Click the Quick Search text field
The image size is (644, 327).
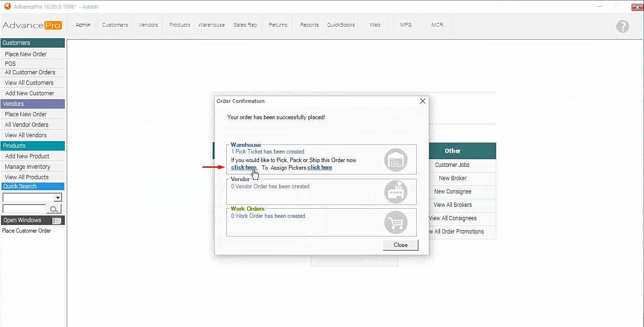point(24,209)
